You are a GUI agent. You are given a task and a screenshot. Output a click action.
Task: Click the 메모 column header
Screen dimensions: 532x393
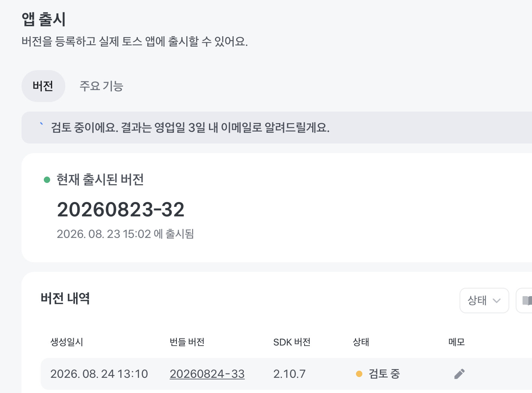456,342
